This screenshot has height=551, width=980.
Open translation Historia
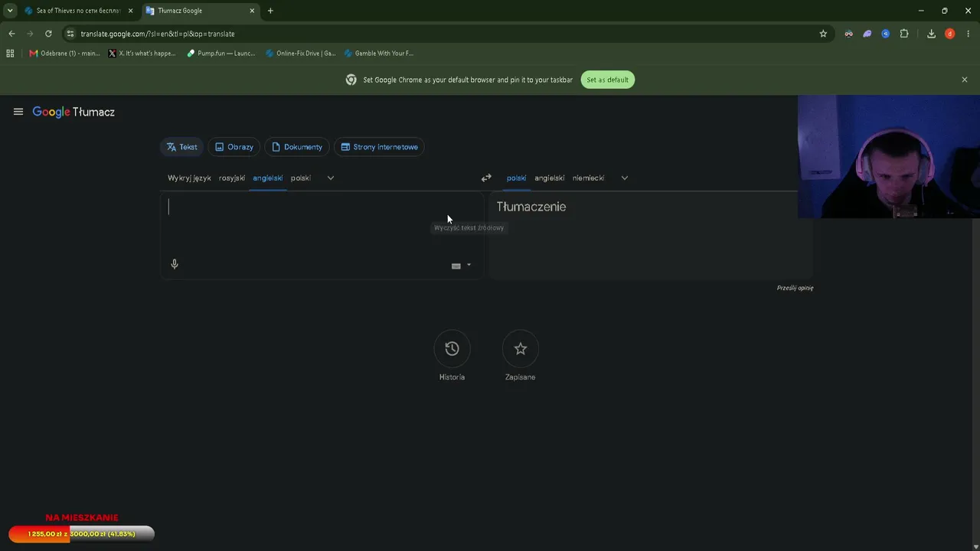(452, 356)
